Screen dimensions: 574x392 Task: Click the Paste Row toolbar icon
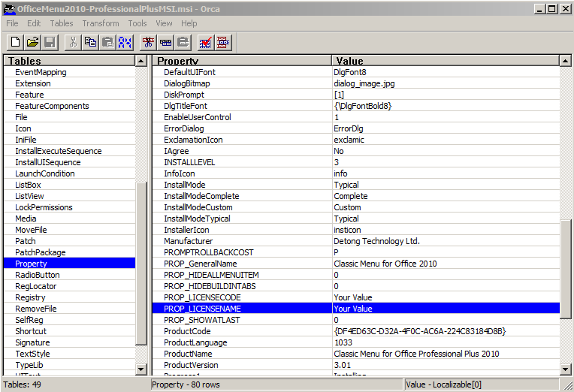point(183,43)
